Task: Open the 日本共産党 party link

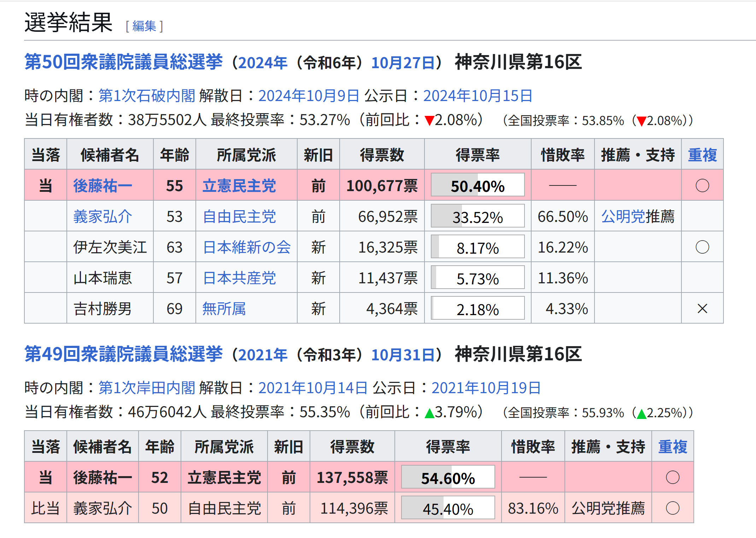Action: point(239,278)
